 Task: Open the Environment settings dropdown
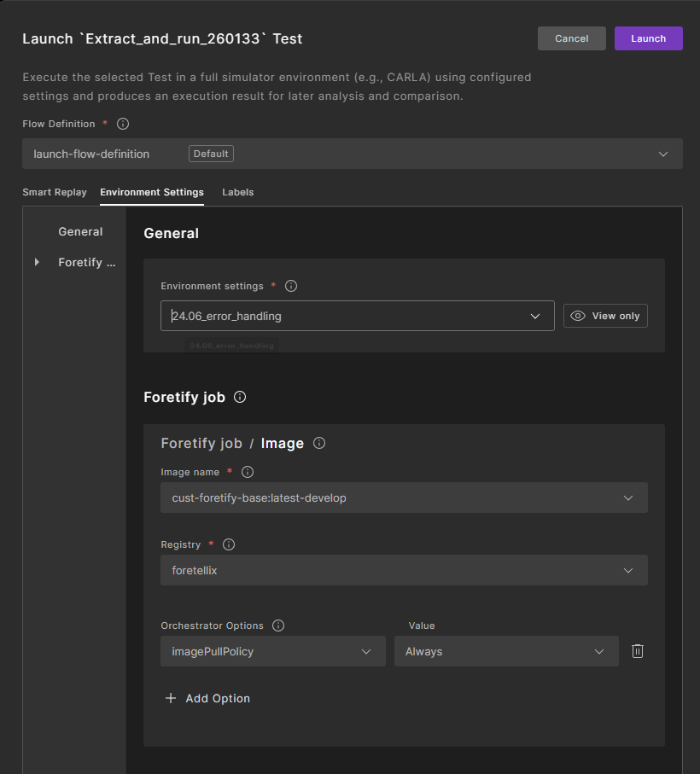[x=357, y=316]
